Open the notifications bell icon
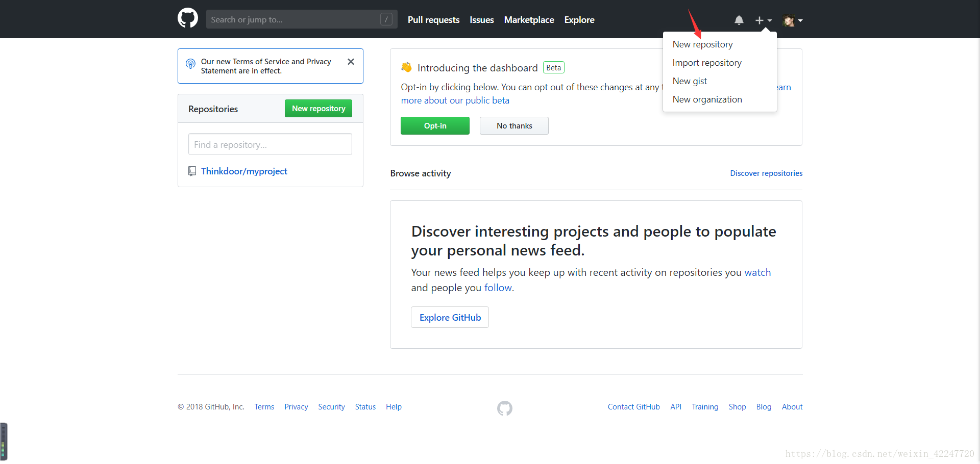The image size is (980, 464). click(739, 20)
